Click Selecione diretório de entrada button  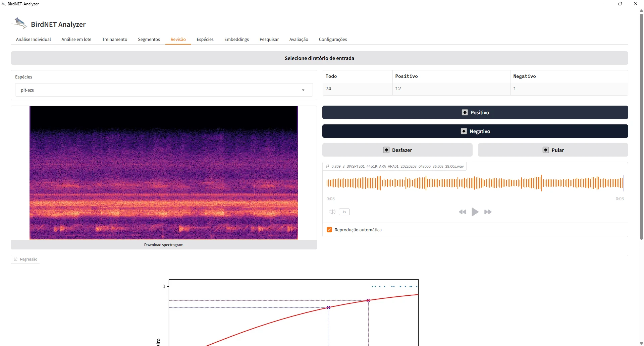(319, 58)
